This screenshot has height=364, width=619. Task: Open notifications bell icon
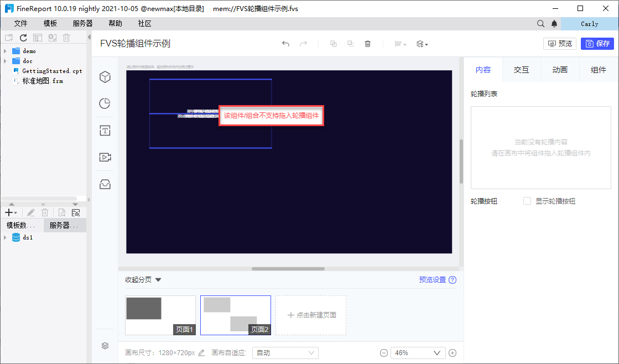click(554, 24)
